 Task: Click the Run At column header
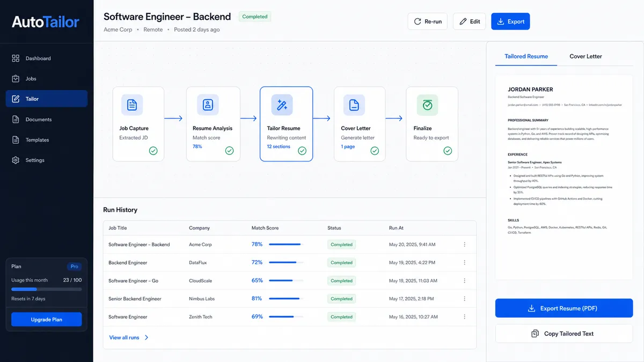(x=396, y=228)
